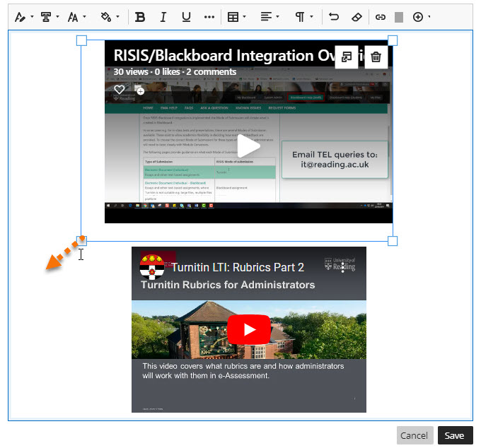Screen dimensions: 481x448
Task: Open the font size tool
Action: (x=73, y=17)
